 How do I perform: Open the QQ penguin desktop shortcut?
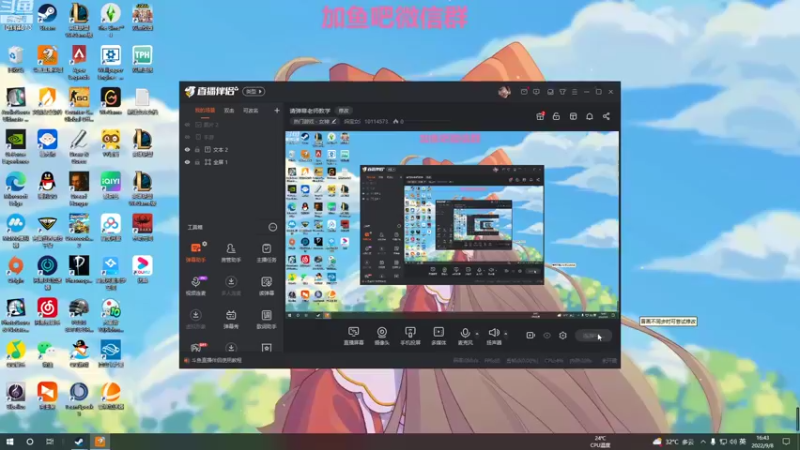[x=47, y=186]
